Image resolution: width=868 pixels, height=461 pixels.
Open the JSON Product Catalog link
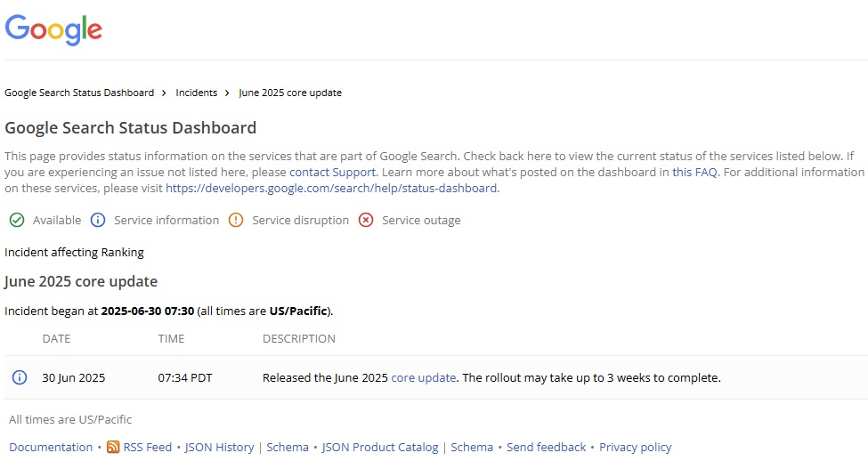pyautogui.click(x=380, y=448)
